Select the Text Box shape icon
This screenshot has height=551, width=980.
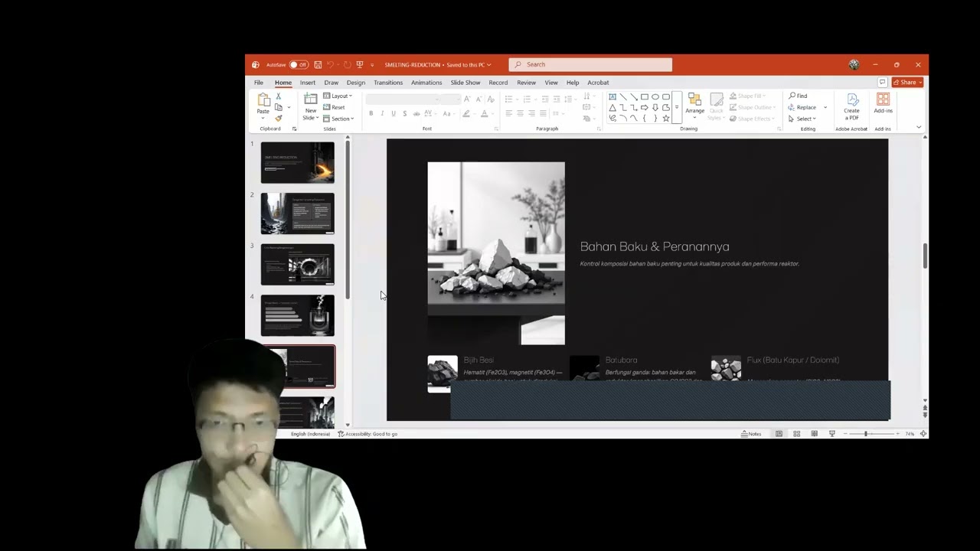point(612,97)
